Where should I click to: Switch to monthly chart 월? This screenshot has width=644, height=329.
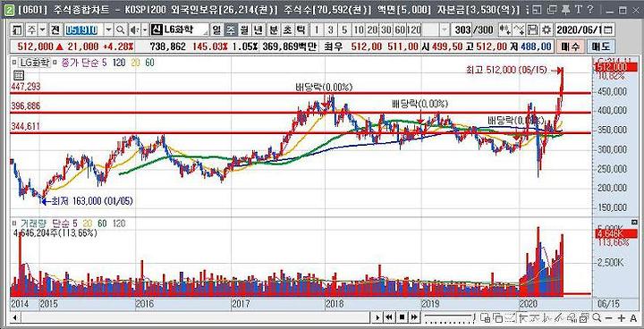click(244, 30)
